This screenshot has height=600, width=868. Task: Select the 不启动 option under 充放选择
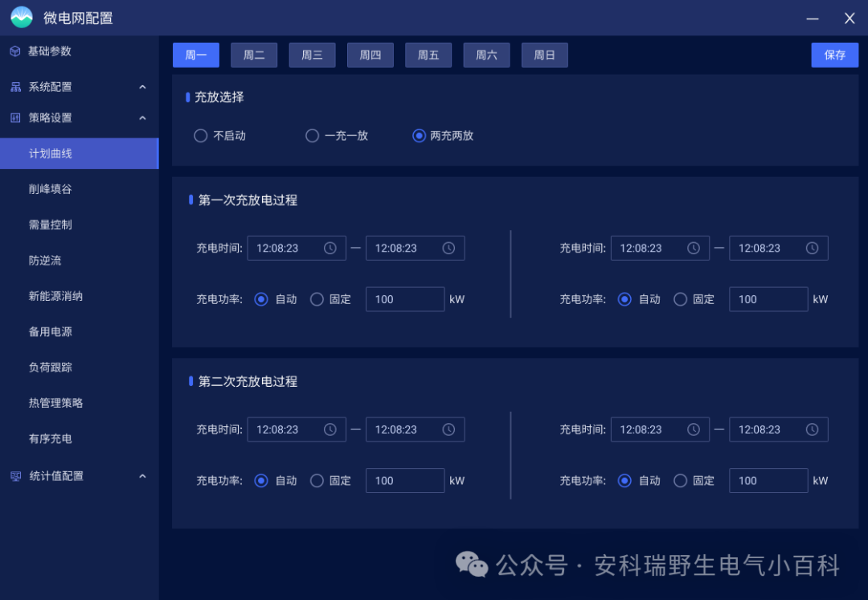[200, 136]
